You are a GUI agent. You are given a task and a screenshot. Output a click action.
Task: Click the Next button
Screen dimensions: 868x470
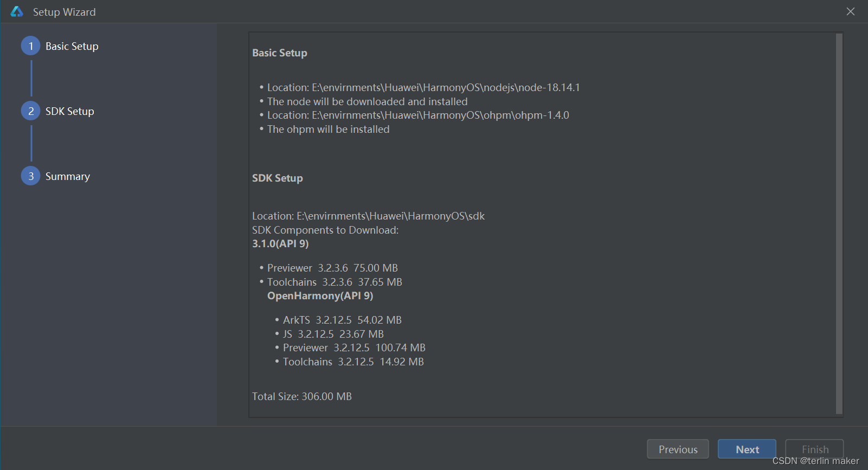[747, 449]
